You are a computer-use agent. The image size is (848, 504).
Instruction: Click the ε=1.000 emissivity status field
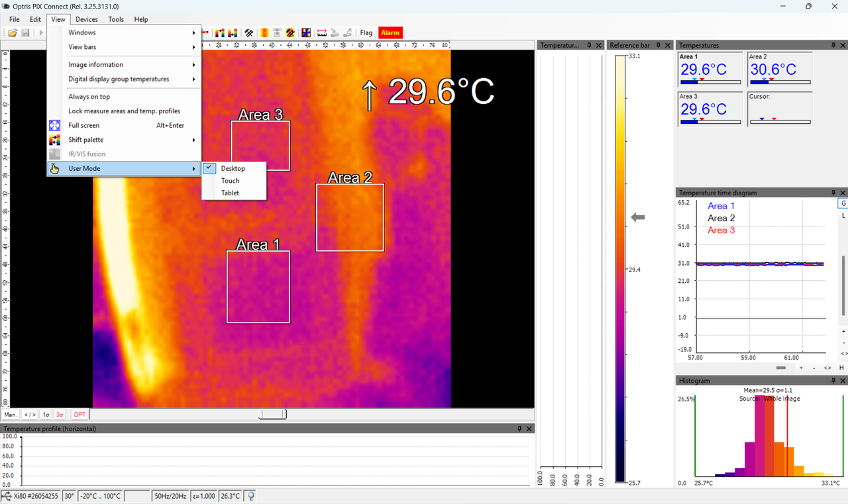click(x=204, y=496)
